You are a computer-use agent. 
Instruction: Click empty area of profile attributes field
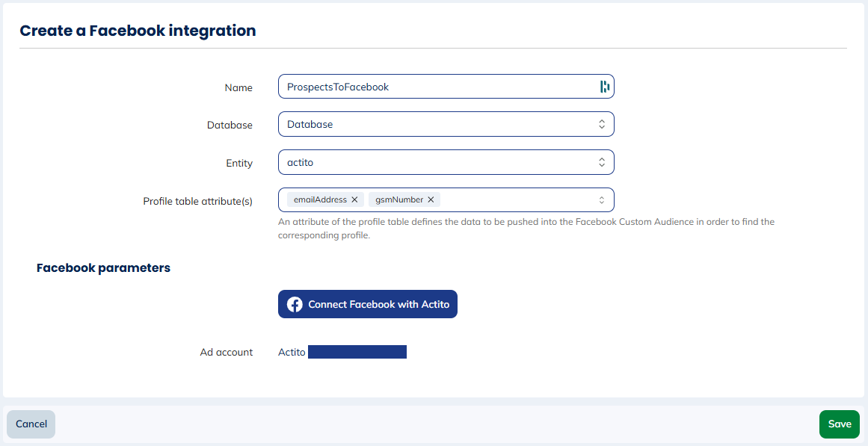click(x=516, y=200)
